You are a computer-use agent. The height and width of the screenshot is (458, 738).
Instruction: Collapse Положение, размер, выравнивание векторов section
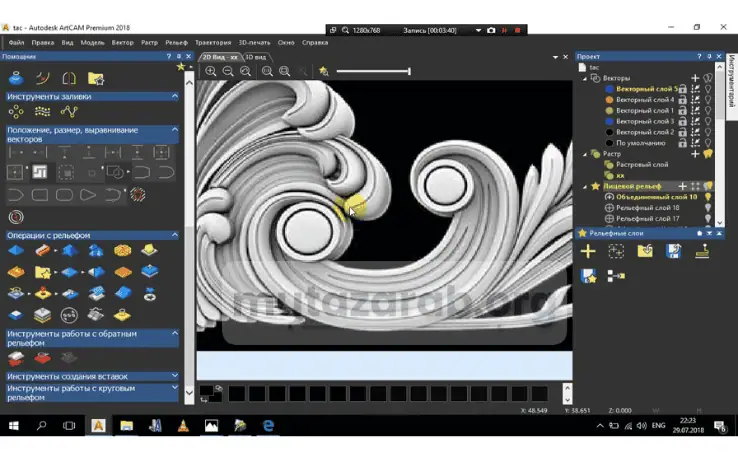(175, 129)
